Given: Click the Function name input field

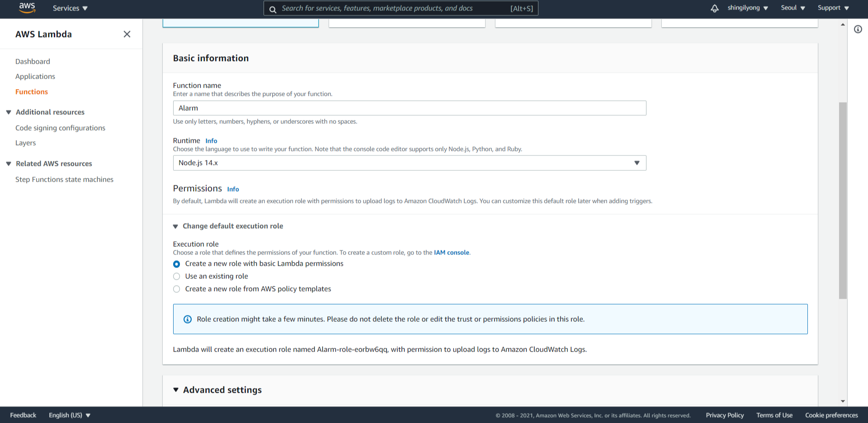Looking at the screenshot, I should [x=410, y=108].
